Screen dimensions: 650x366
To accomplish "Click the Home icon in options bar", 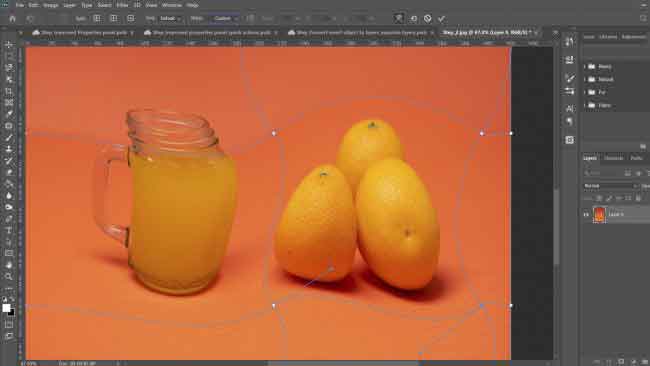I will (x=12, y=19).
